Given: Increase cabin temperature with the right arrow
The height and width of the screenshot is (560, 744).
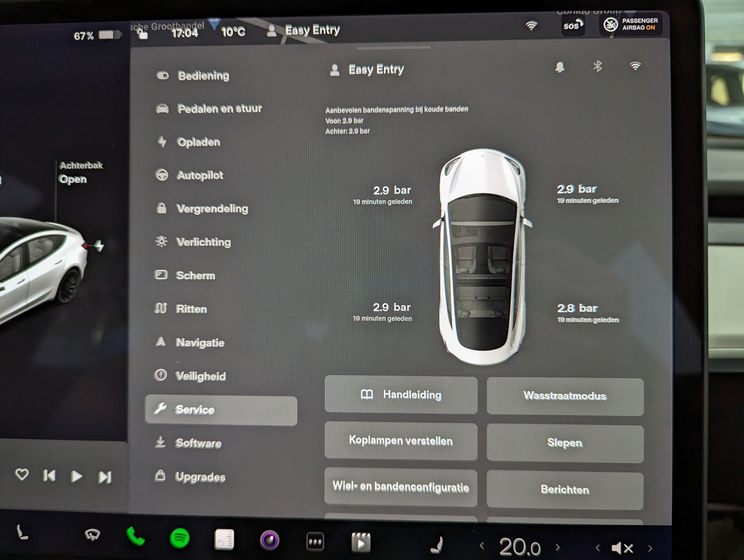Looking at the screenshot, I should (x=558, y=547).
